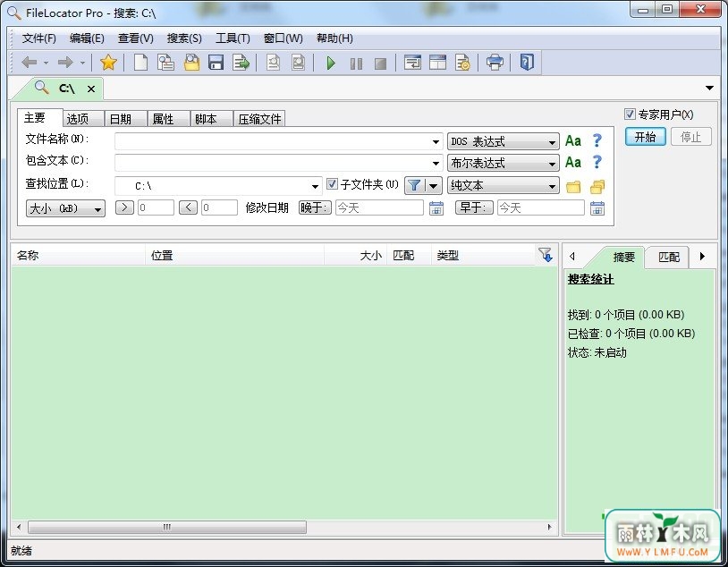Open containing text help question mark

tap(597, 162)
